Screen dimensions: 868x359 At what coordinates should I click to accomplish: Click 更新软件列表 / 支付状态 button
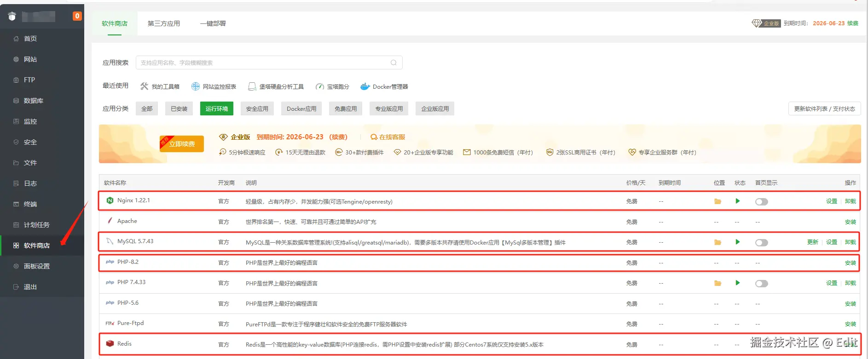click(824, 108)
